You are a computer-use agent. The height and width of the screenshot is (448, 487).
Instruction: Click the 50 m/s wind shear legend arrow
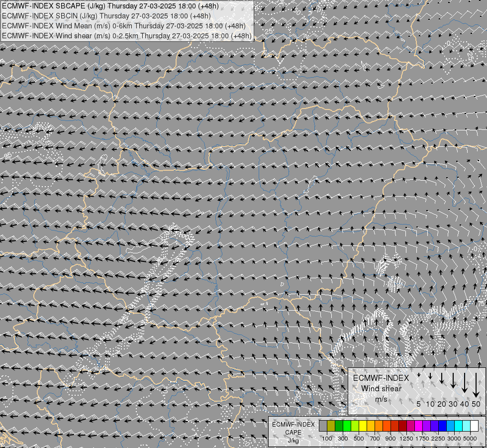pos(476,385)
